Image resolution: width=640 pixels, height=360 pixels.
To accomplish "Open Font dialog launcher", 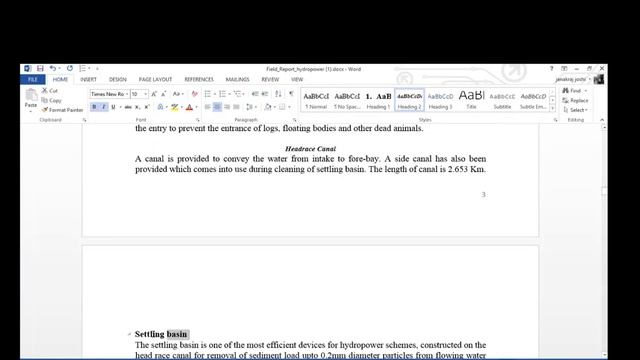I will 198,120.
